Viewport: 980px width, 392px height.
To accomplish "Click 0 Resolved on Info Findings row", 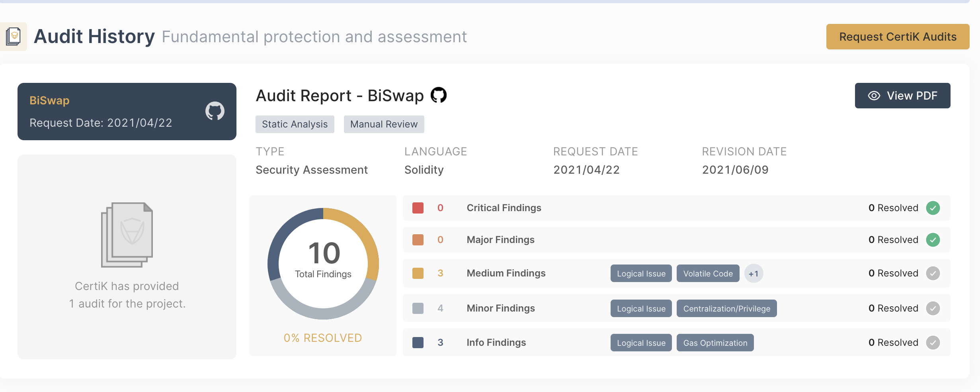I will [893, 343].
